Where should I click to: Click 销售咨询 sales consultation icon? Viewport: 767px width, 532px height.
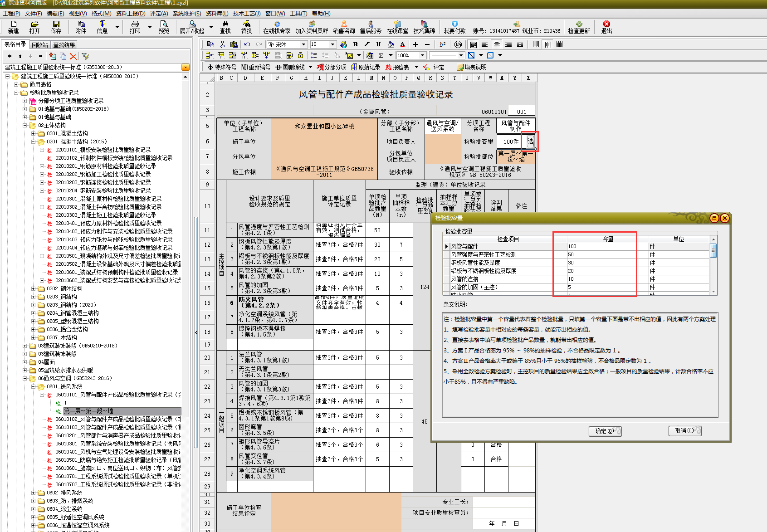344,27
